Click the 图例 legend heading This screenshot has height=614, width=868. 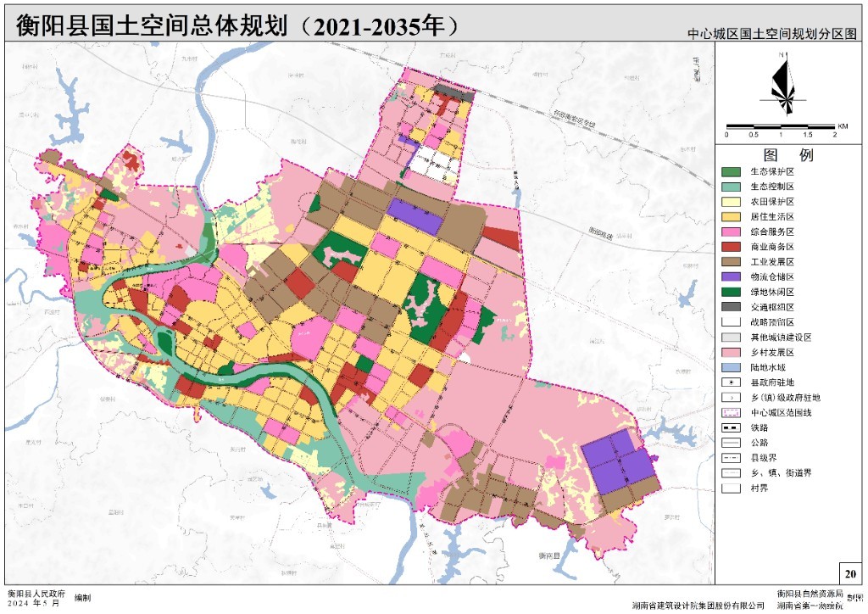point(787,154)
